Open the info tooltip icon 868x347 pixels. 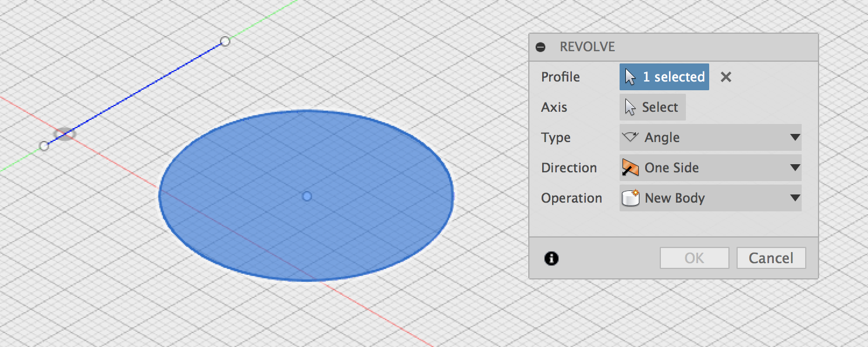pyautogui.click(x=552, y=258)
